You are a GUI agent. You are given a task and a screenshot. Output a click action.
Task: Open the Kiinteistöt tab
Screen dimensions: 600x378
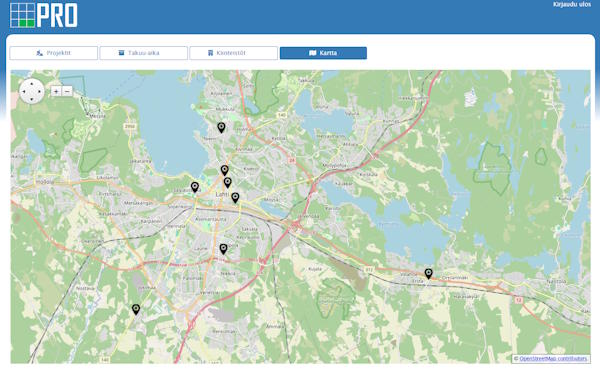233,53
